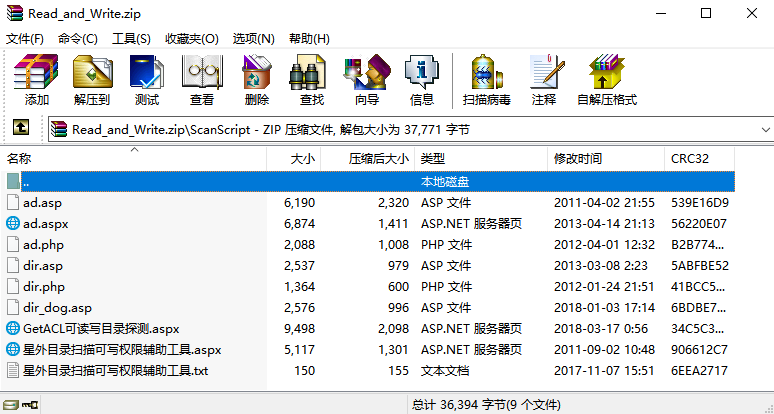
Task: Sort by 大小 column header
Action: (x=294, y=158)
